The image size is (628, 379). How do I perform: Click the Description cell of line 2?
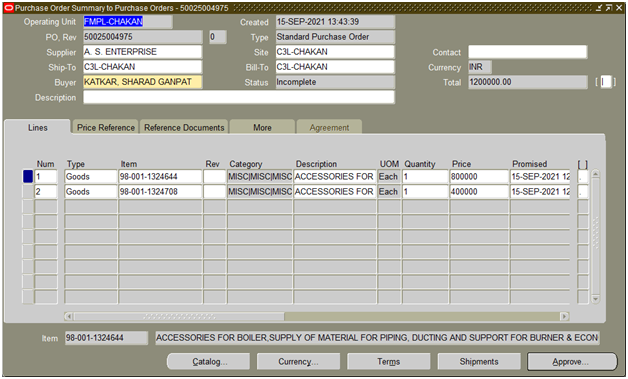point(335,192)
